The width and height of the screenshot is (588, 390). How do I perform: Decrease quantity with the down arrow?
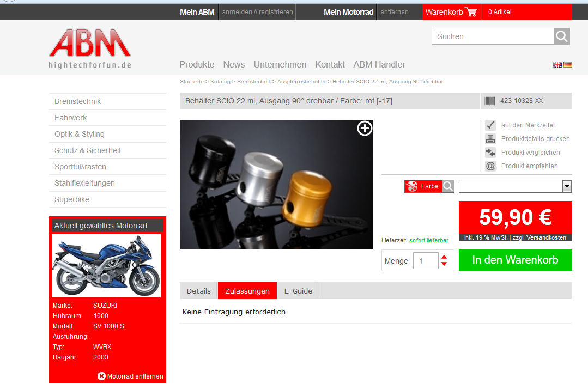pyautogui.click(x=444, y=264)
